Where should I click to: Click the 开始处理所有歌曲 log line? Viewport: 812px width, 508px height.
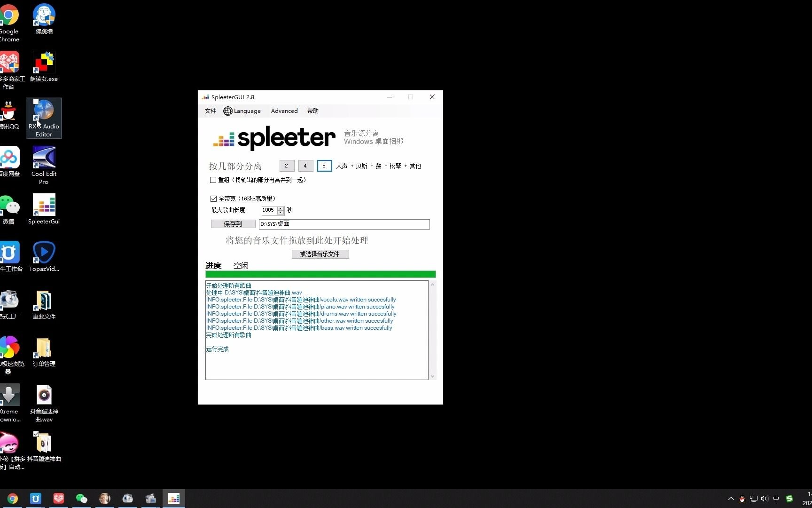click(228, 286)
